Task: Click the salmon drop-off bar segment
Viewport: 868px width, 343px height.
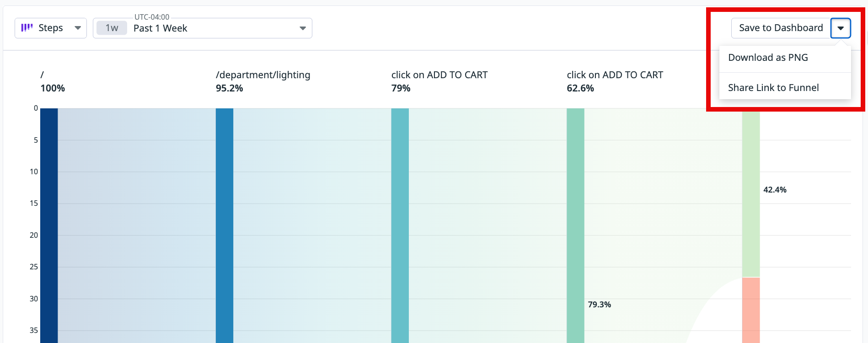Action: tap(751, 311)
